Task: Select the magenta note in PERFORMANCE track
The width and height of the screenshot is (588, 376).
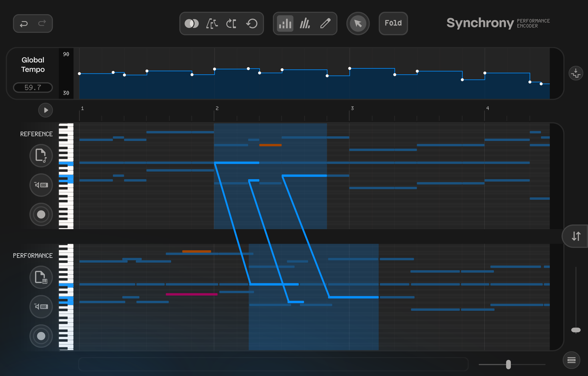Action: point(192,294)
